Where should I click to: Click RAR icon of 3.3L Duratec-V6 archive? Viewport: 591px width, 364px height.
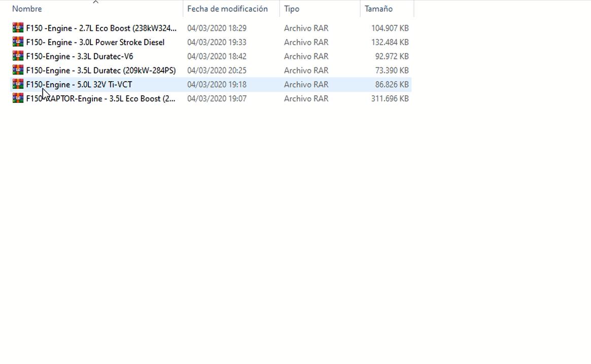click(x=18, y=56)
